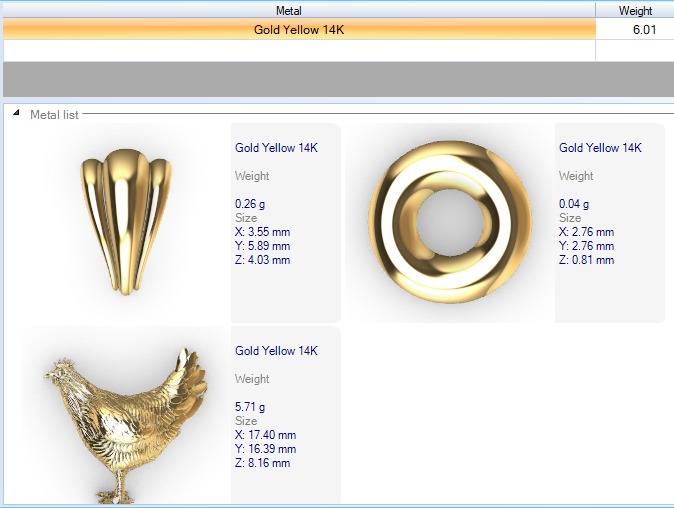This screenshot has height=508, width=674.
Task: Select the gold ring thumbnail
Action: click(450, 222)
